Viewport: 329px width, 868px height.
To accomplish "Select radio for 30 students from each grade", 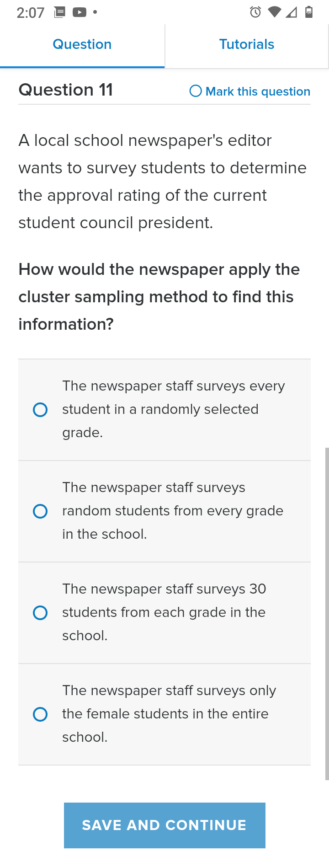I will pos(40,613).
